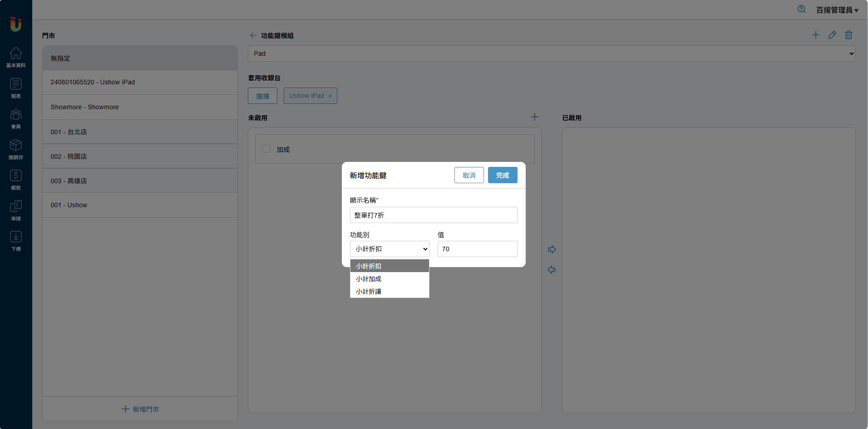Open the 串接 integration sidebar icon
Screen dimensions: 868x429
coord(16,210)
